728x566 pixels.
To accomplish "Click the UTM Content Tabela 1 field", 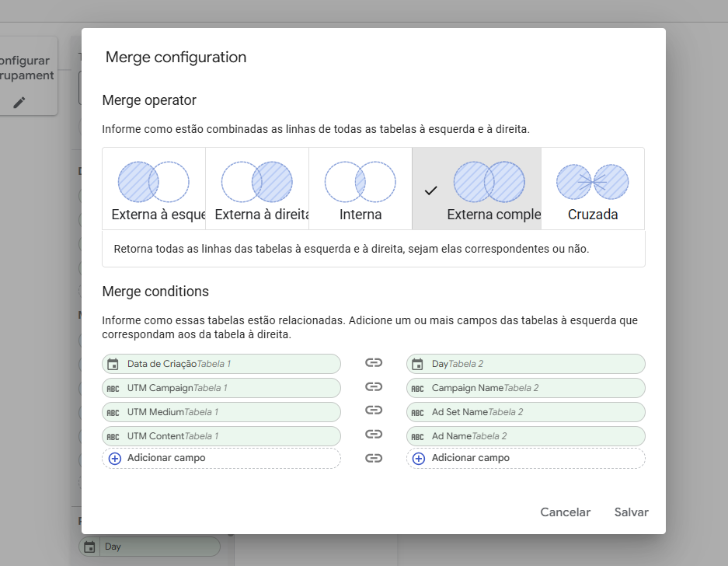I will coord(221,436).
